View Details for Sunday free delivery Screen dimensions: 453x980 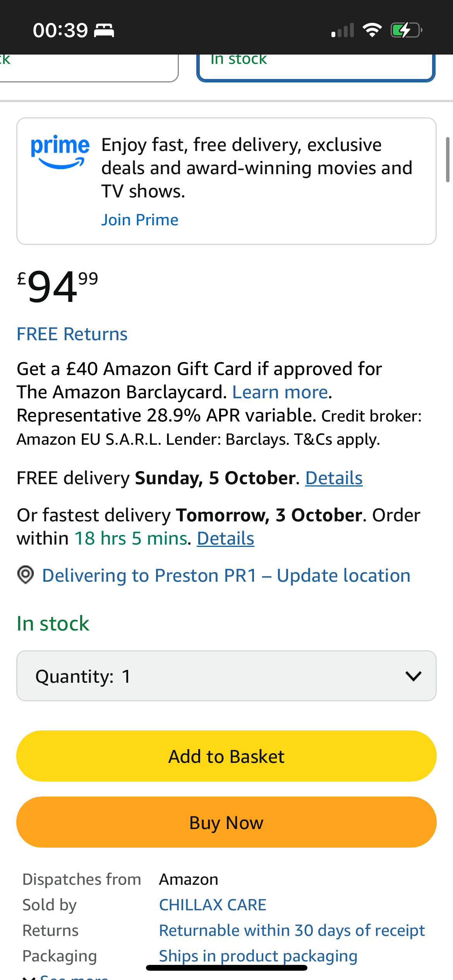(334, 478)
